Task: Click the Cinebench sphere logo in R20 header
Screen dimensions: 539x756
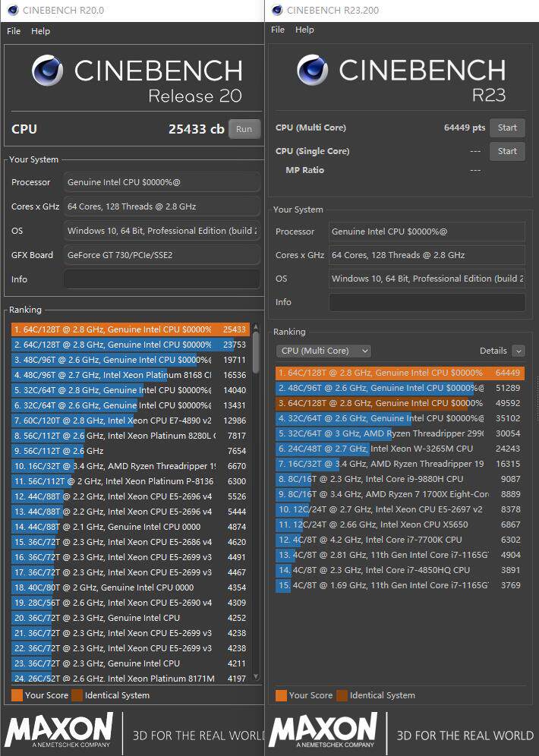Action: coord(47,71)
